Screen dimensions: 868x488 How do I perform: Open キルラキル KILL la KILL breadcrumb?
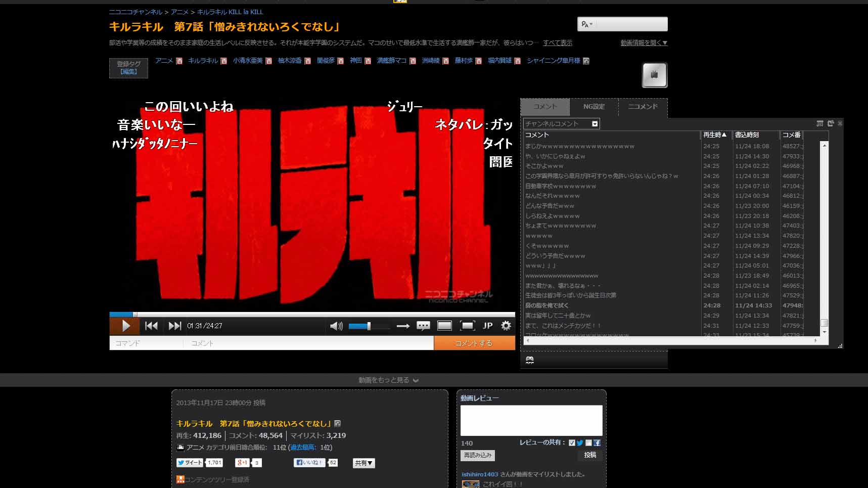[230, 12]
